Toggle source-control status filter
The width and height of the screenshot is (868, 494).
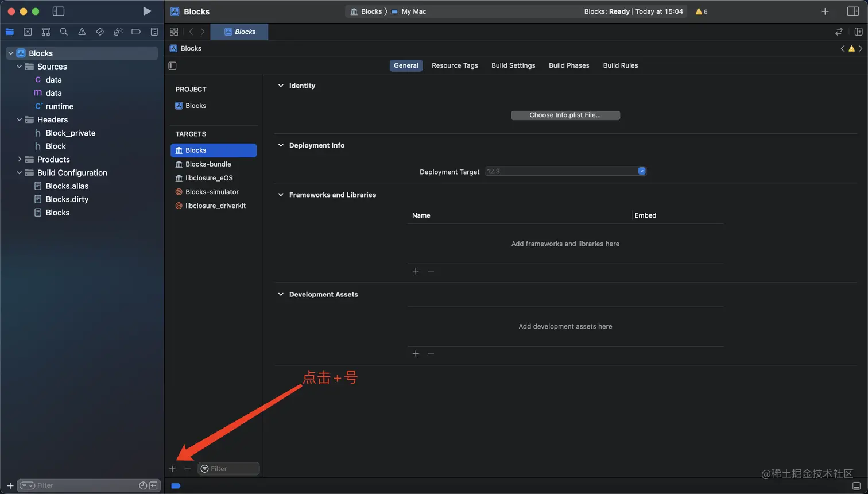point(153,485)
